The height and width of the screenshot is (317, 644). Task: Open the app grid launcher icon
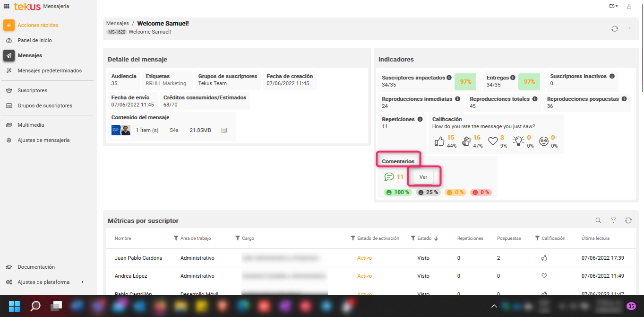pos(7,6)
